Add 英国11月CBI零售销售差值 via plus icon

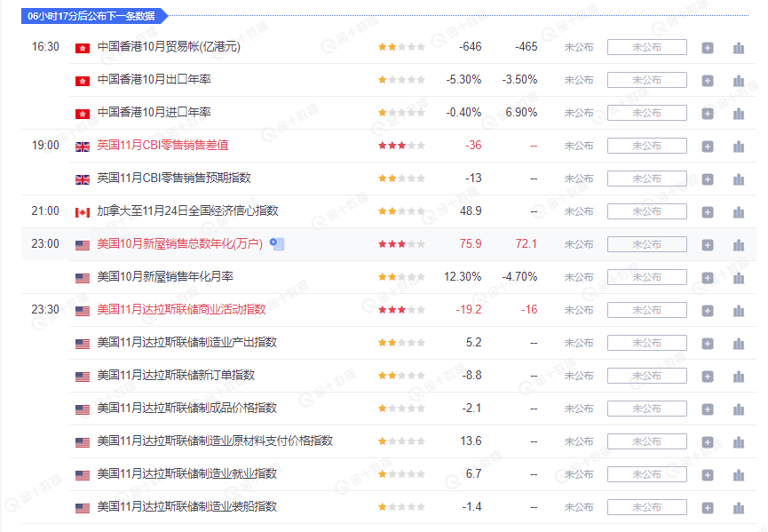coord(708,147)
